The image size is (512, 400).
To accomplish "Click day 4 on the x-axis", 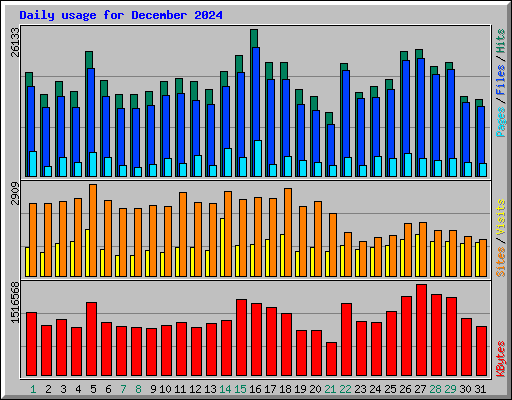I will tap(78, 389).
